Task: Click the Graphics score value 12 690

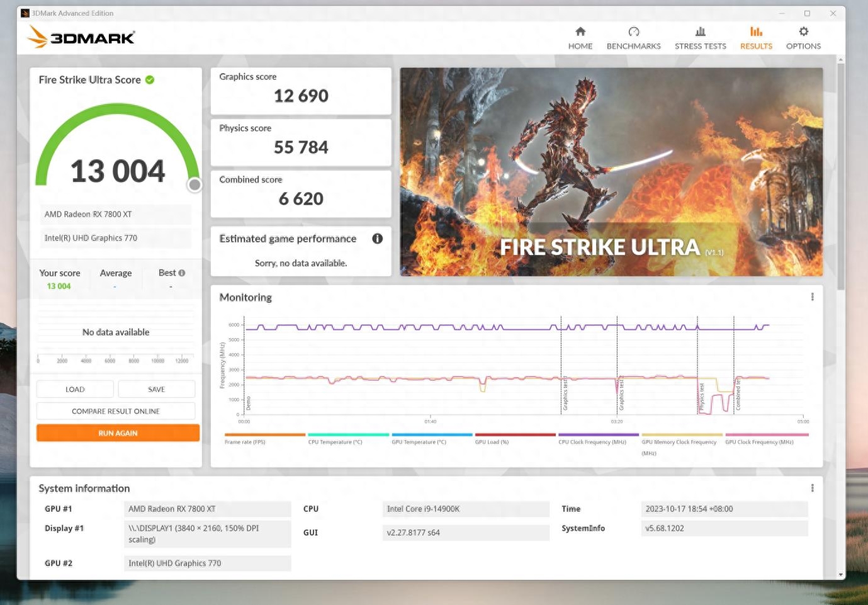Action: pyautogui.click(x=301, y=96)
